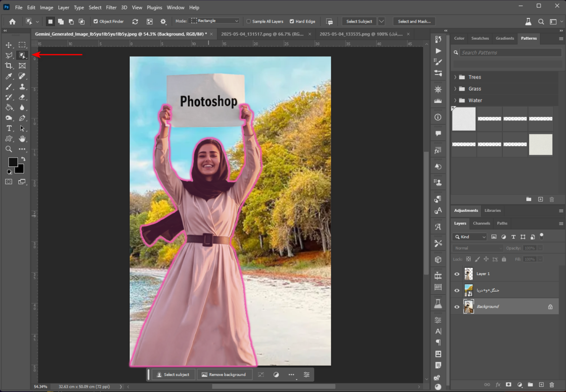Select the Paint Bucket tool

[8, 108]
